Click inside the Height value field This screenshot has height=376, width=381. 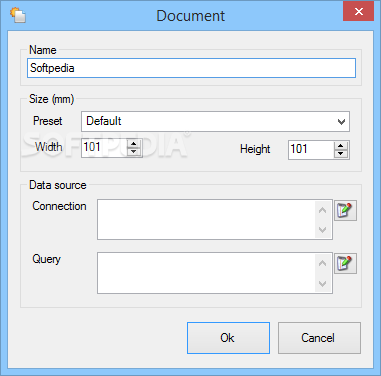(311, 149)
